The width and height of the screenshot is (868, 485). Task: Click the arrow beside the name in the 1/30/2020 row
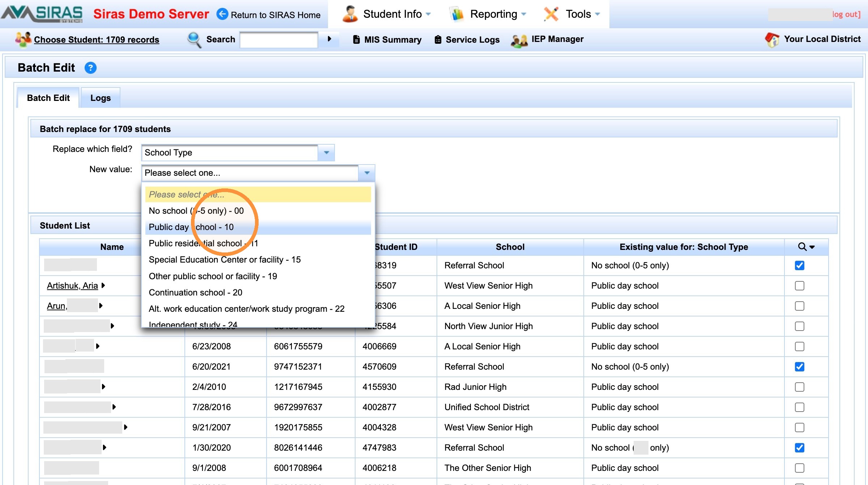[104, 447]
